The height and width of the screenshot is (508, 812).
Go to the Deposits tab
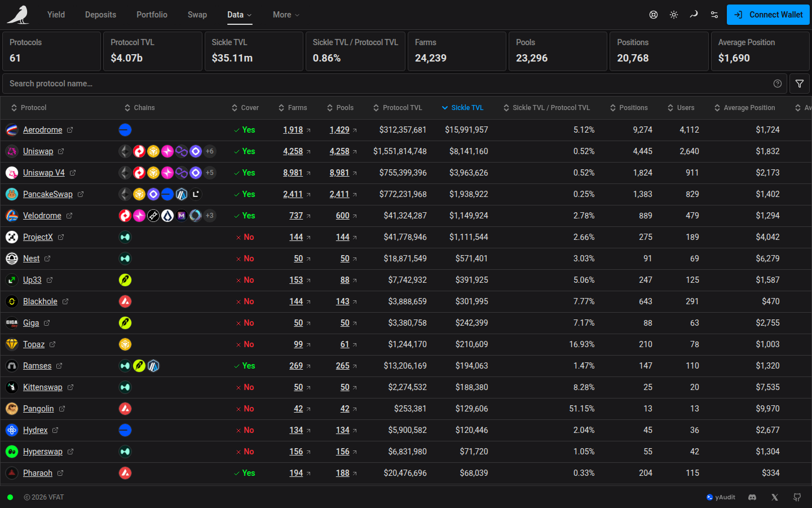coord(100,15)
